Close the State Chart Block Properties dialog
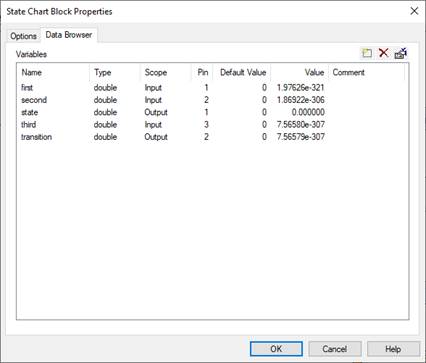Image resolution: width=426 pixels, height=363 pixels. 414,11
